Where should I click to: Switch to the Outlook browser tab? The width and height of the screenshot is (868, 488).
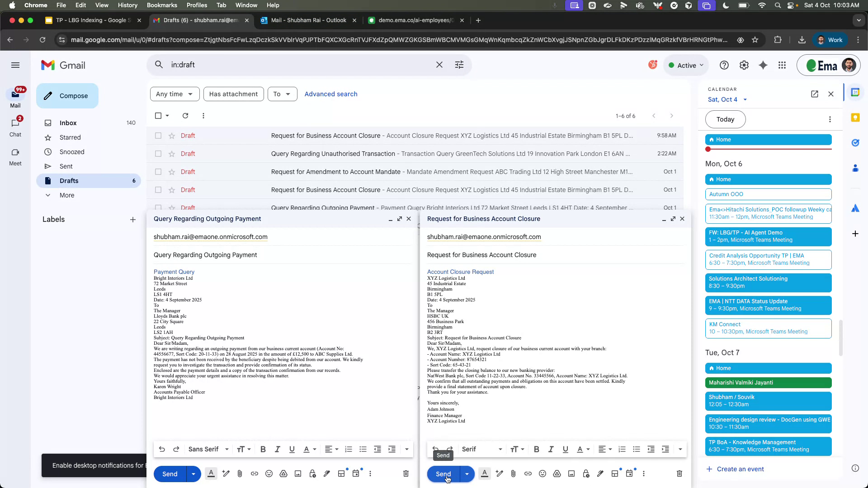[x=304, y=20]
